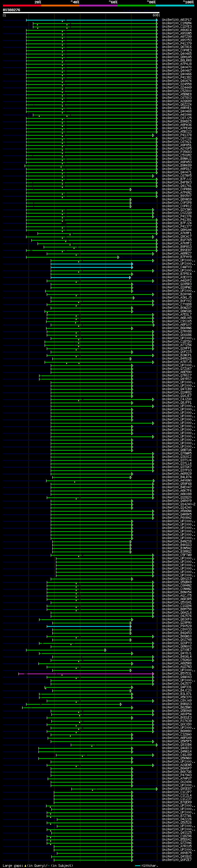Click the UniRef100_Q41741 label
The image size is (197, 868).
pos(176,186)
